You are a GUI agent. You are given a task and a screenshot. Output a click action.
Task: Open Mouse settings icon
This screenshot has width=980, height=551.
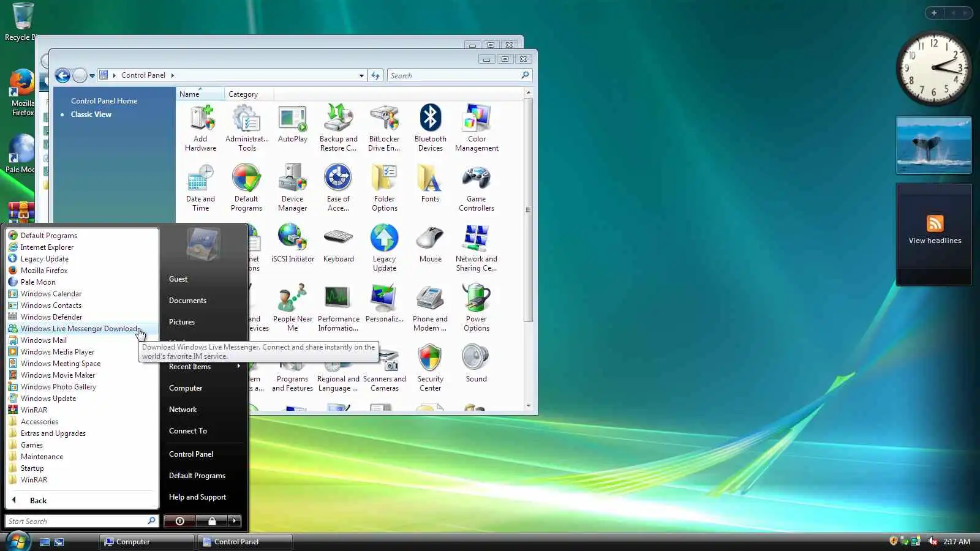click(x=431, y=243)
